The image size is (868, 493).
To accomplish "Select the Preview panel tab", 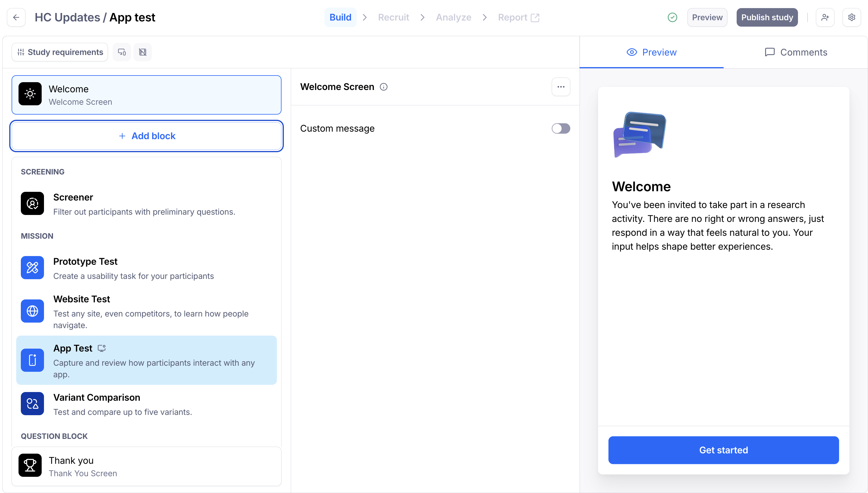I will coord(651,52).
